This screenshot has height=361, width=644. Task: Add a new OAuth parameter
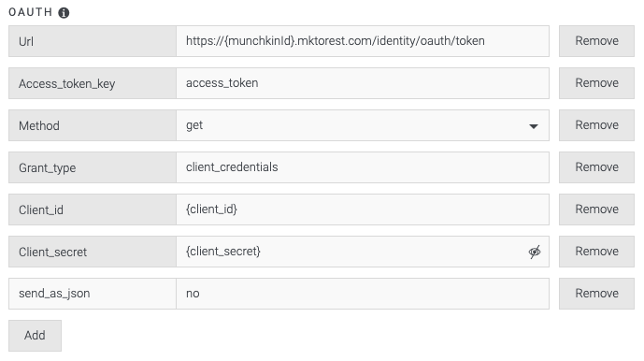(x=35, y=336)
